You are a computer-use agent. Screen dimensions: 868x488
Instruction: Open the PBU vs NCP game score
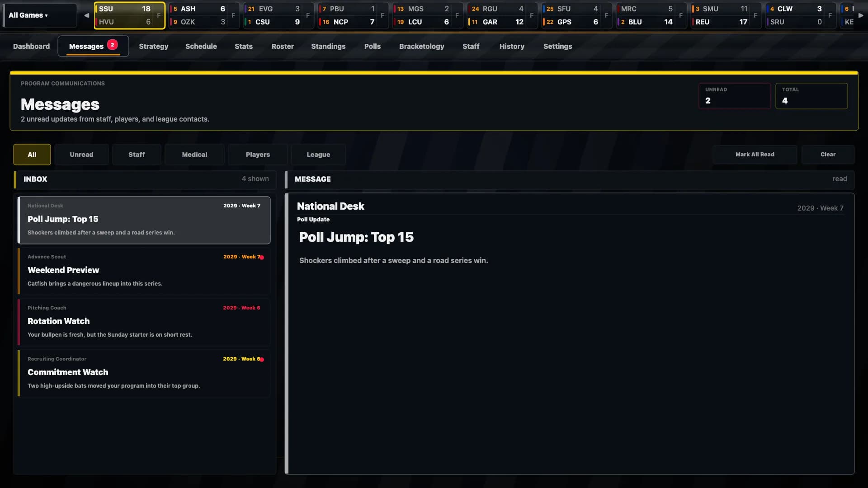pos(353,15)
